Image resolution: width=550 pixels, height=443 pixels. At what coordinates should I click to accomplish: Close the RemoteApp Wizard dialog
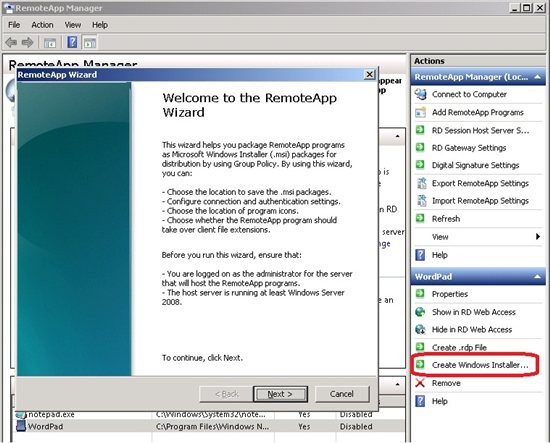369,74
